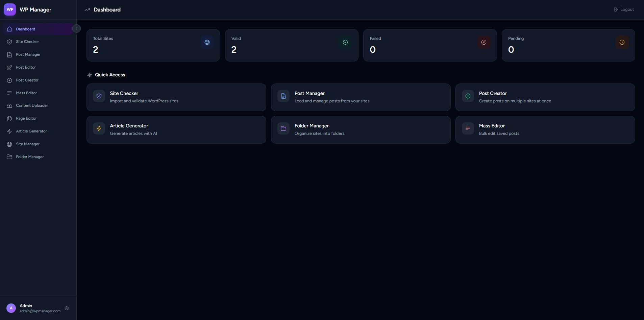Image resolution: width=644 pixels, height=320 pixels.
Task: Click the lines icon on Mass Editor quick-access card
Action: (x=468, y=128)
